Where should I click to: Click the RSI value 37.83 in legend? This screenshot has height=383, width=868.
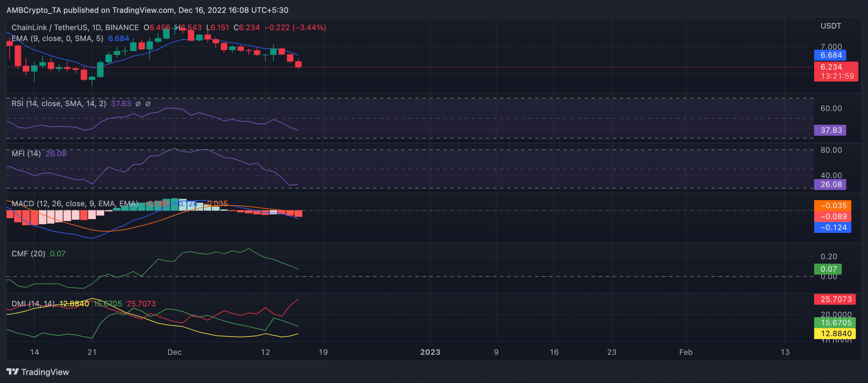121,103
